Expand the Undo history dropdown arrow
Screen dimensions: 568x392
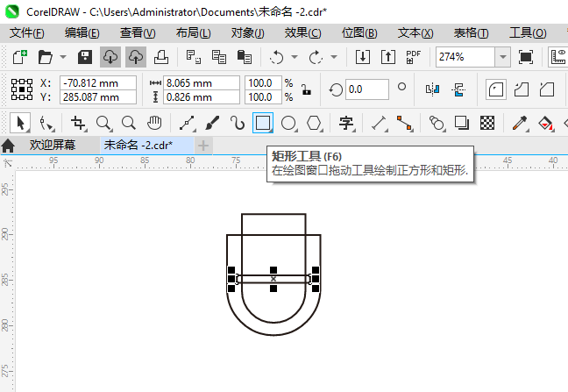295,57
